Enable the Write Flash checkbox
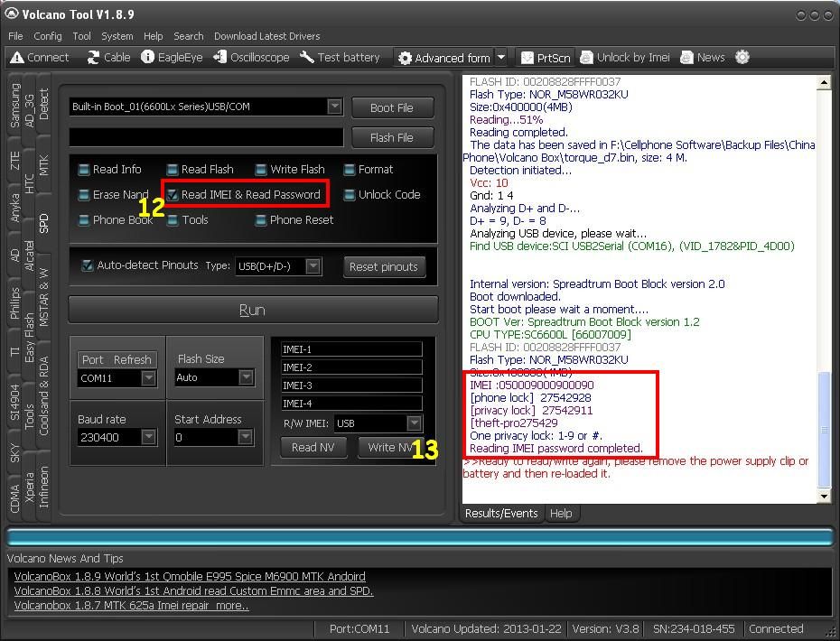Image resolution: width=840 pixels, height=641 pixels. point(261,170)
